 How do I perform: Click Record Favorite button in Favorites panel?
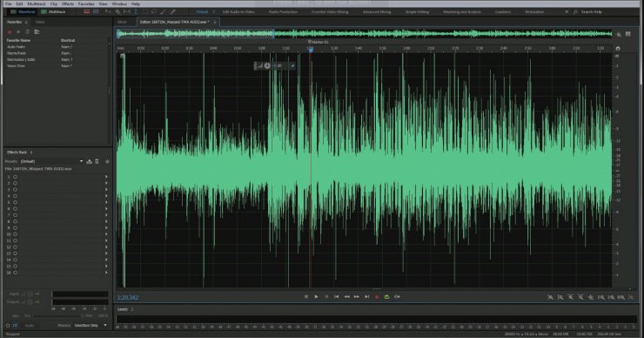pyautogui.click(x=10, y=31)
